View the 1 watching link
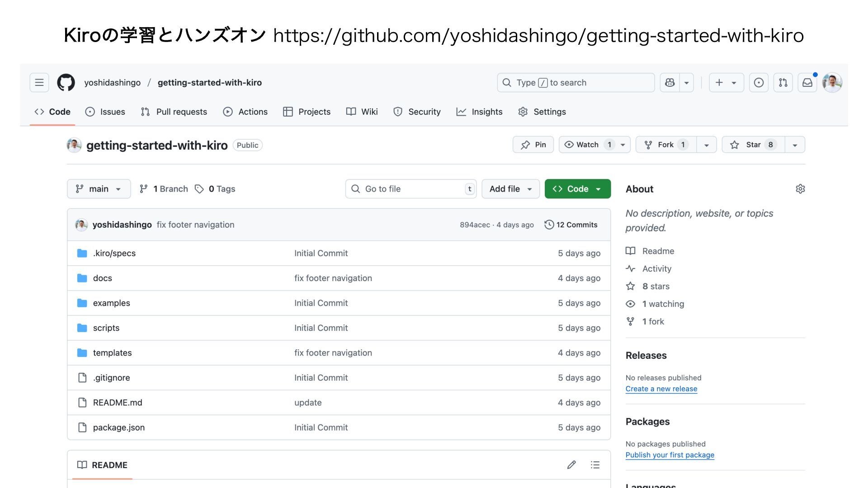868x488 pixels. pyautogui.click(x=655, y=304)
